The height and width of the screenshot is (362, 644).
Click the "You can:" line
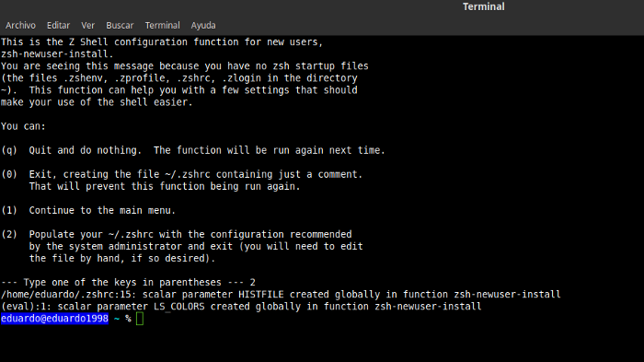[x=23, y=126]
